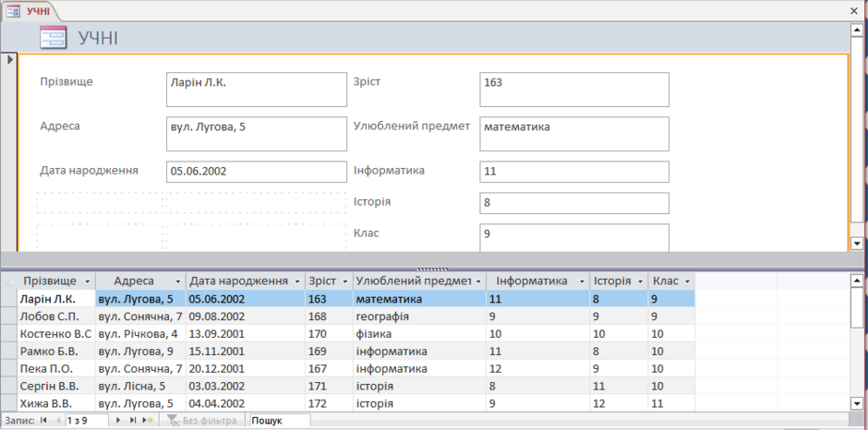The width and height of the screenshot is (868, 430).
Task: Go to first record in navigation bar
Action: pyautogui.click(x=43, y=421)
